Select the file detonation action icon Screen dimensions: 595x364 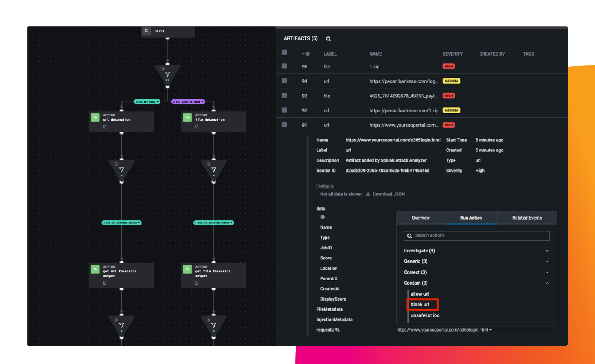pos(188,117)
